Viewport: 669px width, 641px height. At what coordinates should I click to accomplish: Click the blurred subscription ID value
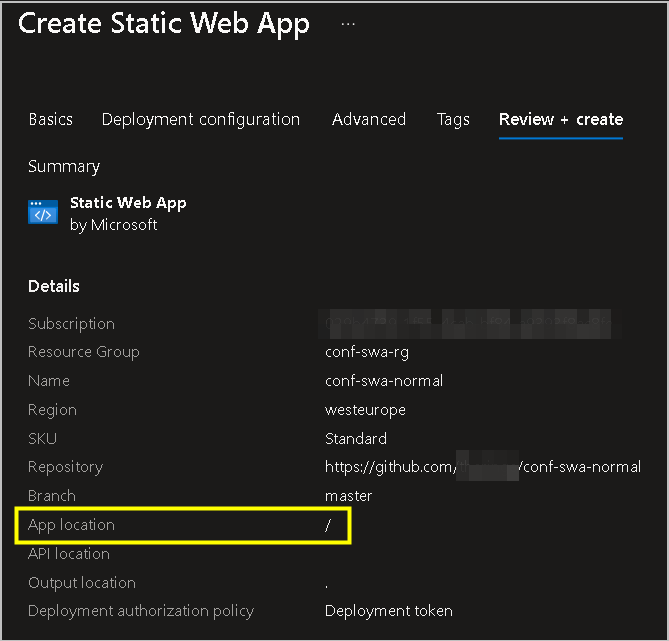(468, 324)
